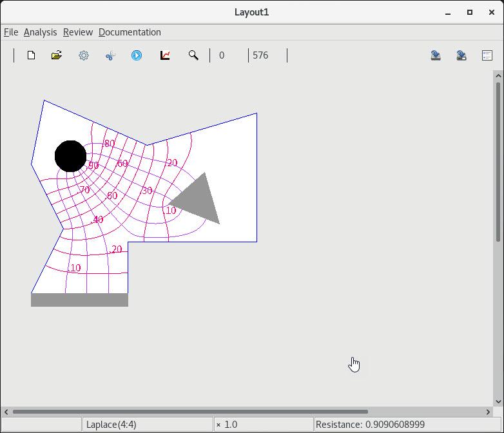
Task: Open the Analysis menu
Action: pyautogui.click(x=40, y=32)
